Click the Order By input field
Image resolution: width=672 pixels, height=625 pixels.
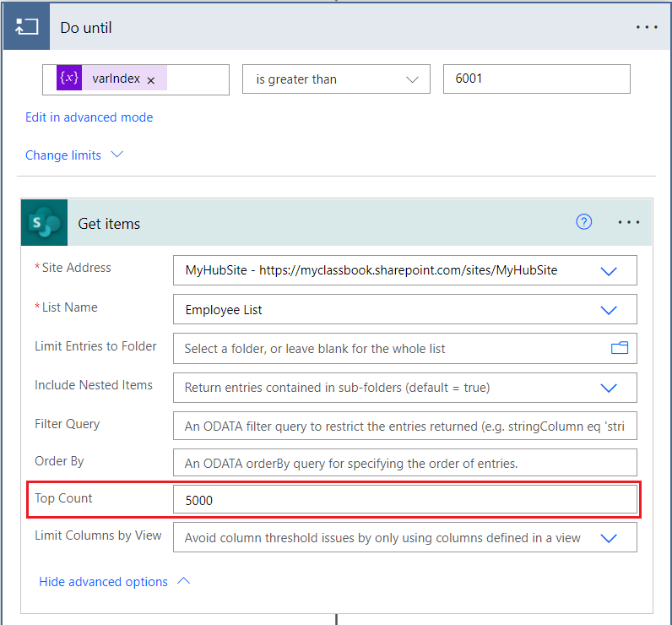[404, 463]
